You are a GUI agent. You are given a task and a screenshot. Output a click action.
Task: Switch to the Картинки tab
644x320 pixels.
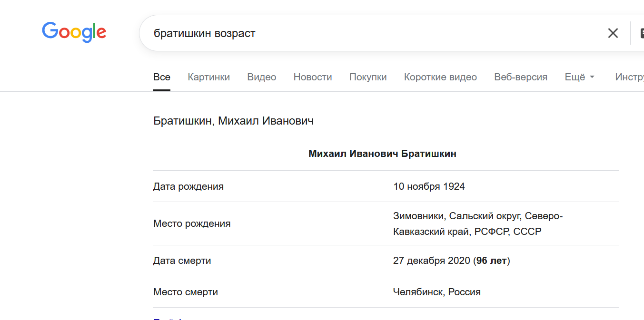click(208, 77)
